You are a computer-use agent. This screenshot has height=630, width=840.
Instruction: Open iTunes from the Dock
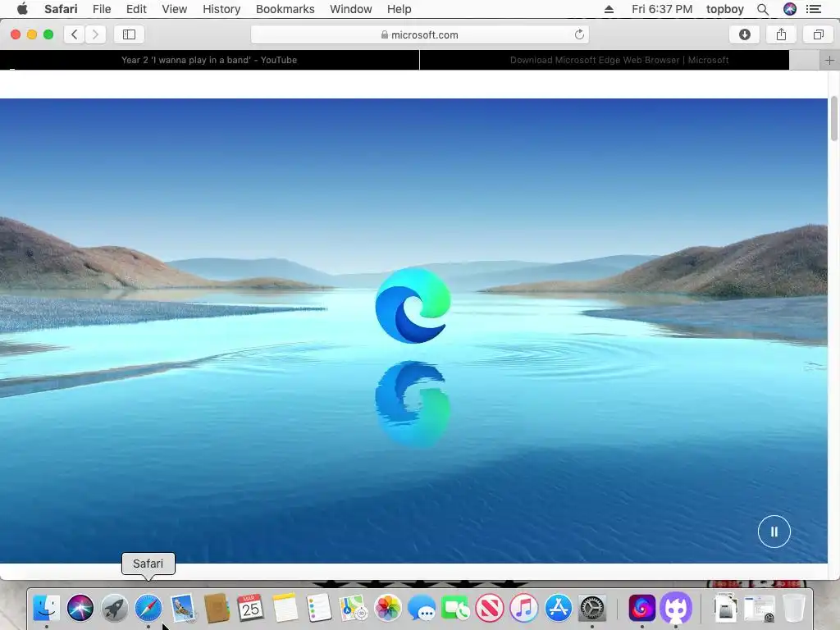(524, 608)
